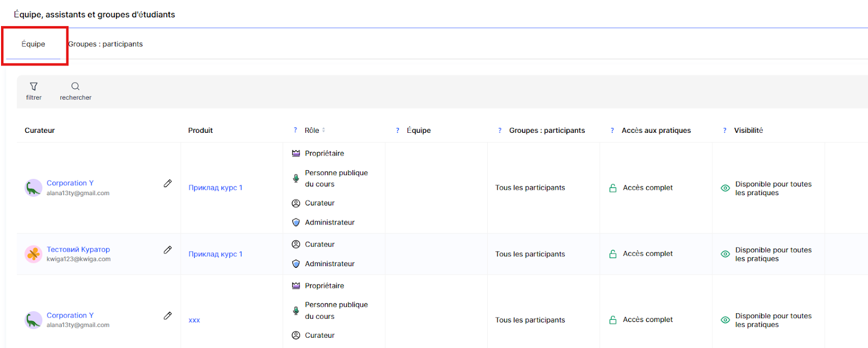
Task: Open Тестовий Куратор profile link
Action: [78, 249]
